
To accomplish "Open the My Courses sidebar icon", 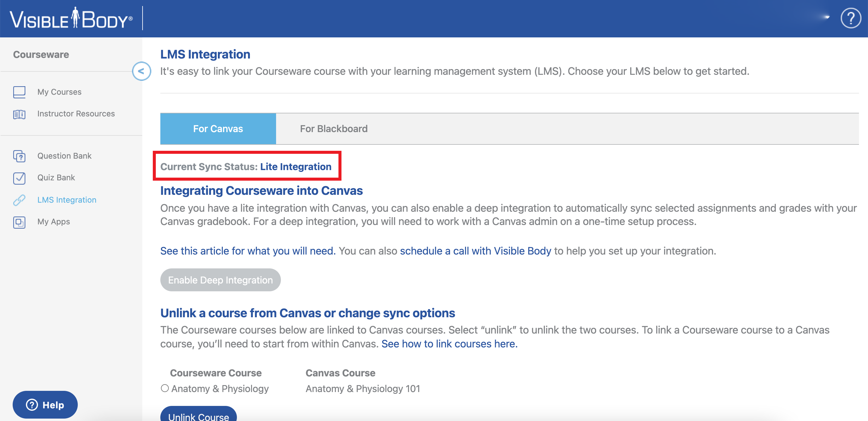I will point(19,92).
